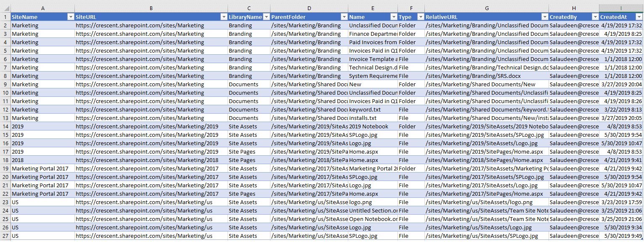The width and height of the screenshot is (644, 242).
Task: Select column A header
Action: [x=43, y=8]
